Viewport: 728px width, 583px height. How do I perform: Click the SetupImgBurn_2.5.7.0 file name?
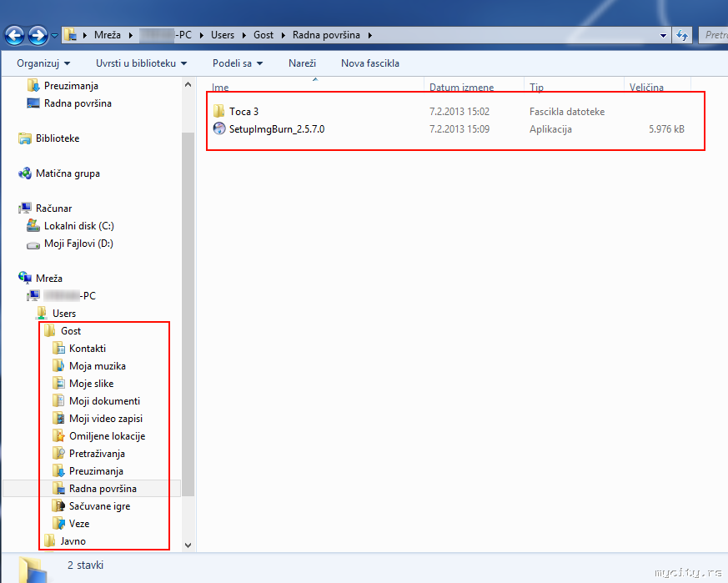[x=277, y=129]
